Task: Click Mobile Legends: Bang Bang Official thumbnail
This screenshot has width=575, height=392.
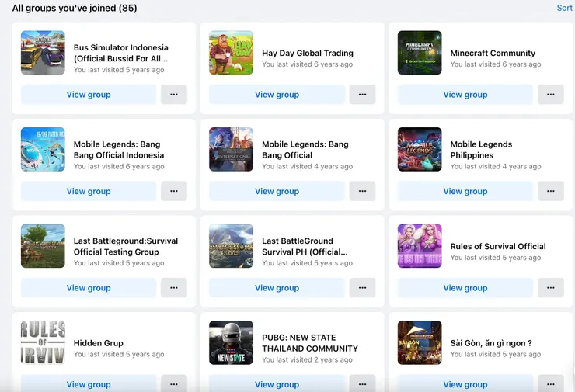Action: pos(231,149)
